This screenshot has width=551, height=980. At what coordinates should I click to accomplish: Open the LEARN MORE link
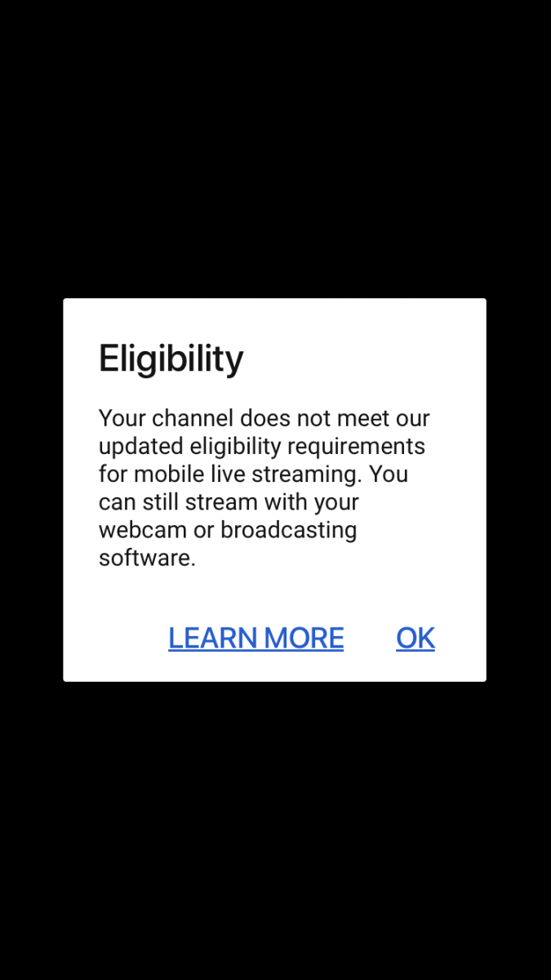point(256,638)
